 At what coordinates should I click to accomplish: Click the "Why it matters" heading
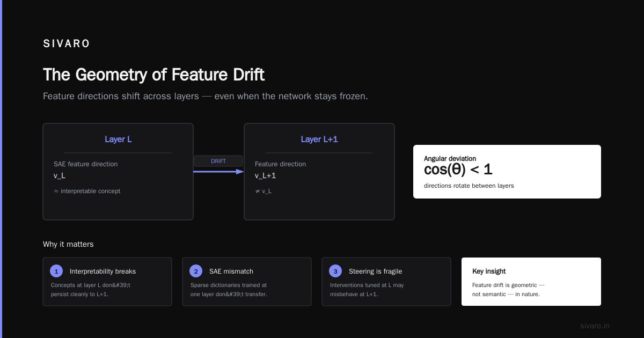68,244
